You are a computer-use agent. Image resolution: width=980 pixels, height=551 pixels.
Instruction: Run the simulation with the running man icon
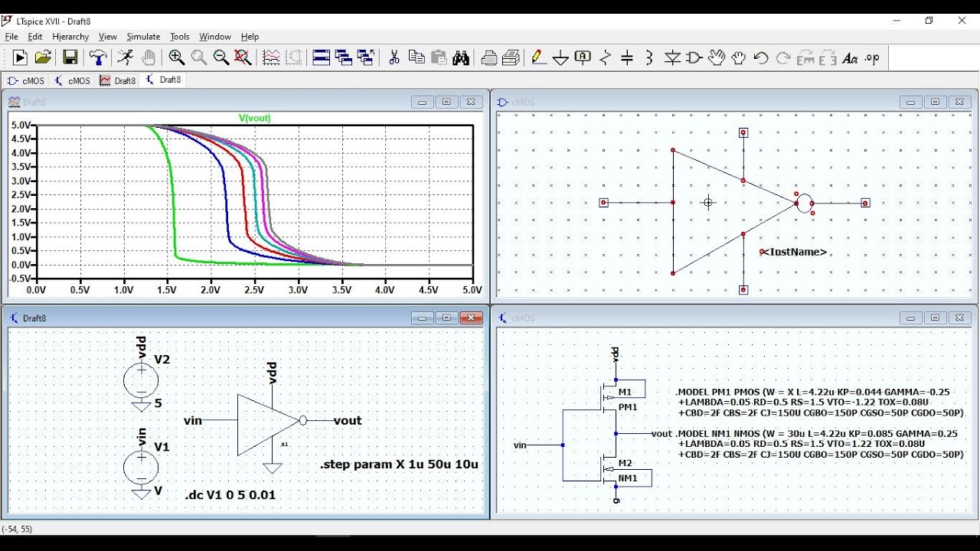pyautogui.click(x=125, y=57)
